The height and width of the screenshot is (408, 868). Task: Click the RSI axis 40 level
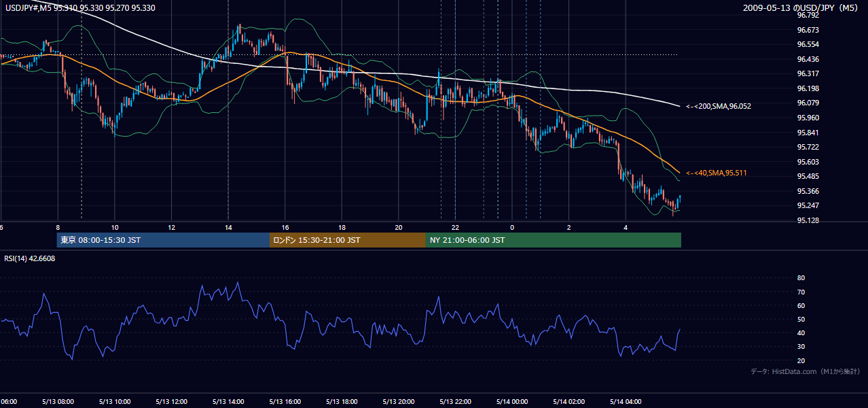[x=801, y=333]
